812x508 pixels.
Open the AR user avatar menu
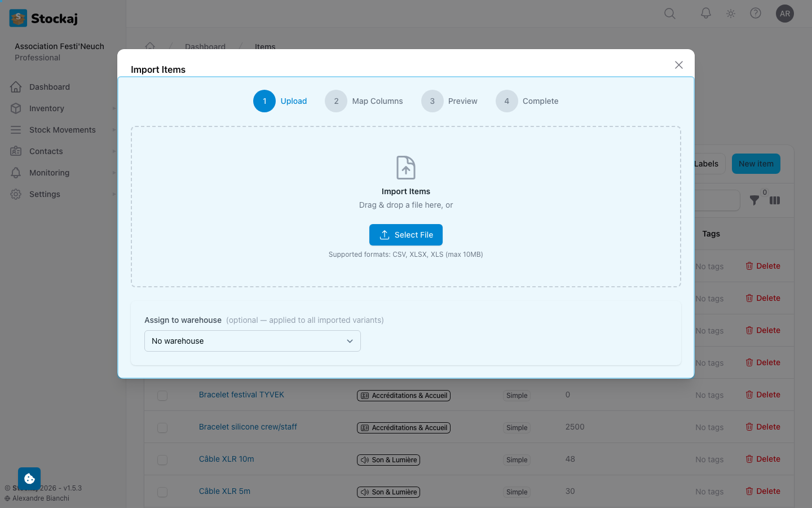785,14
